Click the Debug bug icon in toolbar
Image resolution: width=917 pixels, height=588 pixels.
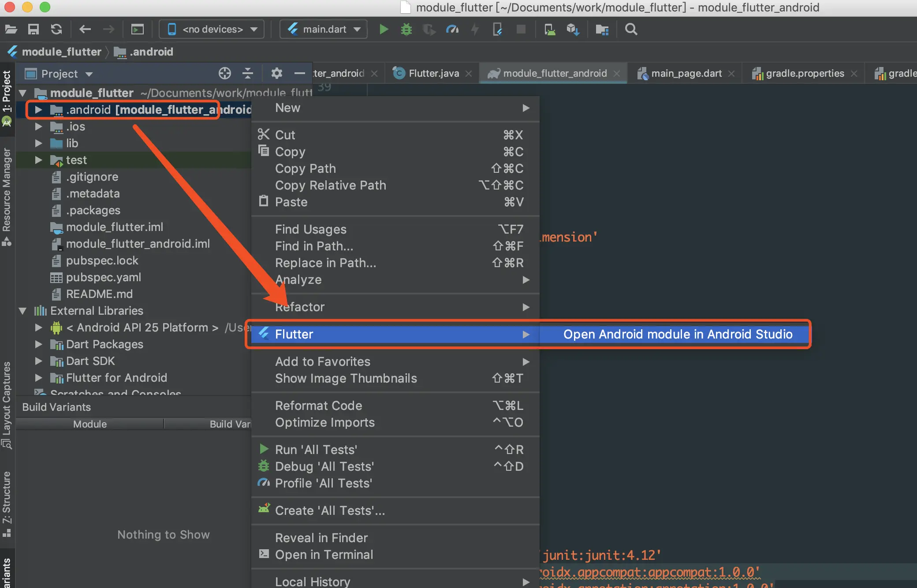pos(406,30)
